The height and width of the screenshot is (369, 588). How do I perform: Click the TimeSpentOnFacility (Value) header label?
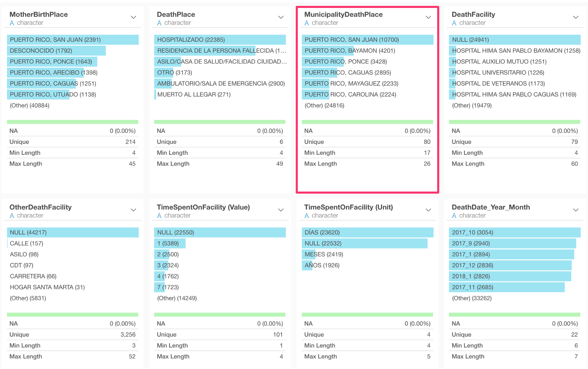(x=204, y=207)
